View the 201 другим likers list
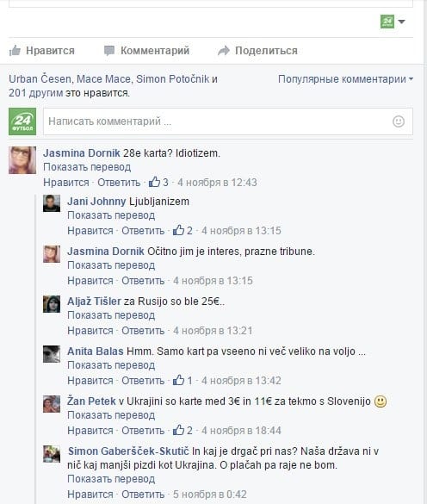 (x=35, y=93)
